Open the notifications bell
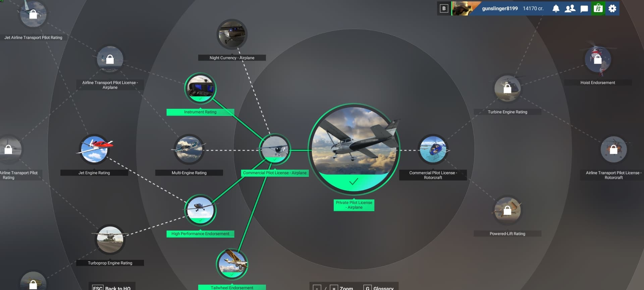This screenshot has width=644, height=290. click(556, 8)
